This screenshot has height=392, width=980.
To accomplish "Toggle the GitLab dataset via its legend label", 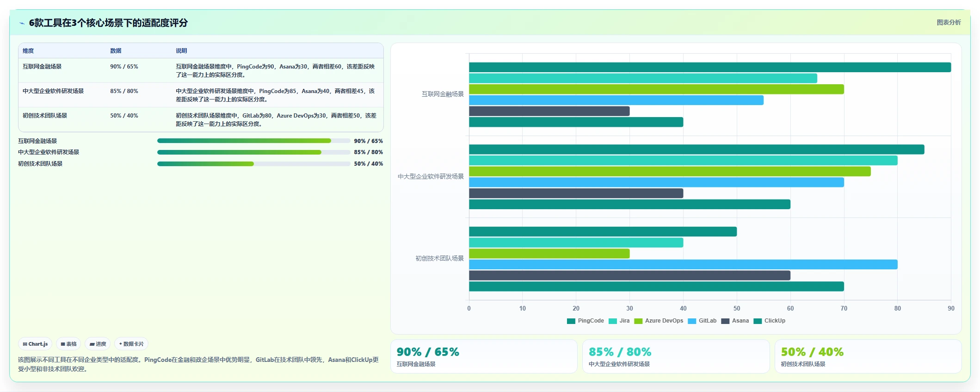I will 707,321.
